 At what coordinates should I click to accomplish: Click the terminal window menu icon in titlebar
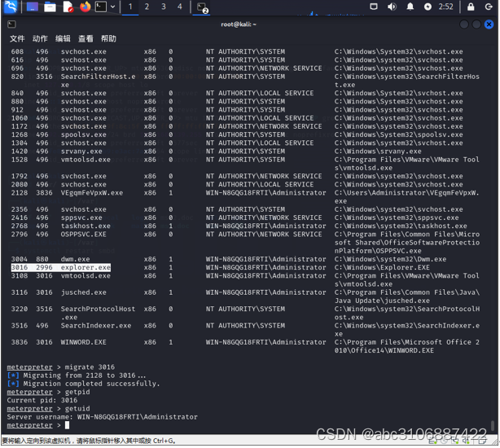[11, 24]
